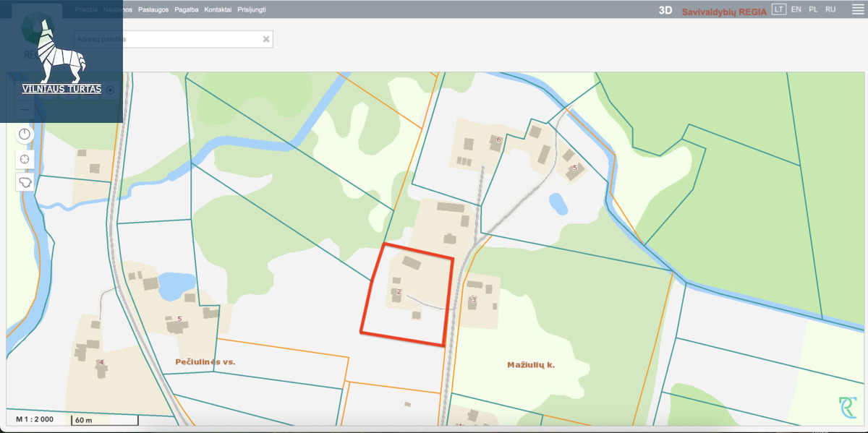Switch to 3D map view
This screenshot has height=433, width=868.
click(x=665, y=10)
